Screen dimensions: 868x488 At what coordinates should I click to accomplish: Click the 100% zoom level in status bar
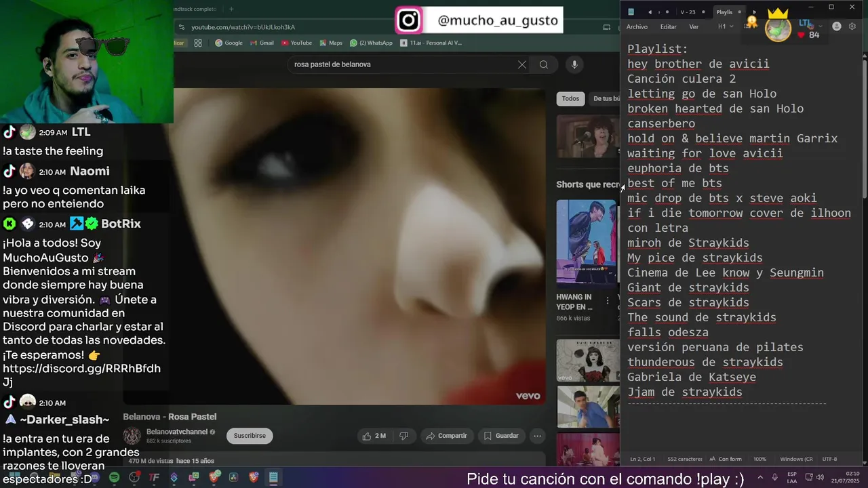point(759,459)
